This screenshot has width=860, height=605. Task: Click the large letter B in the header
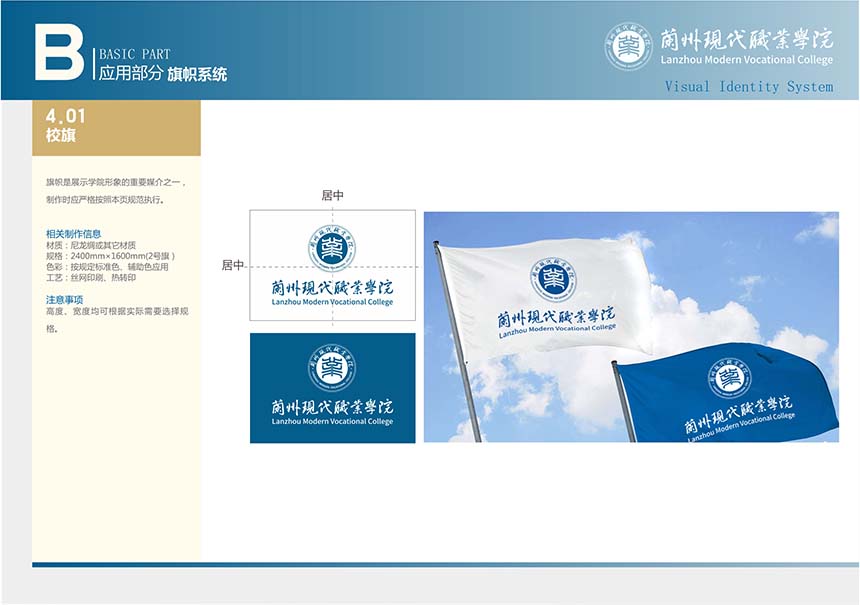tap(59, 52)
